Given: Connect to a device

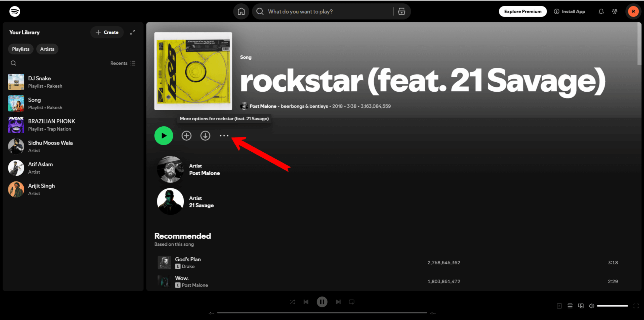Looking at the screenshot, I should coord(581,306).
